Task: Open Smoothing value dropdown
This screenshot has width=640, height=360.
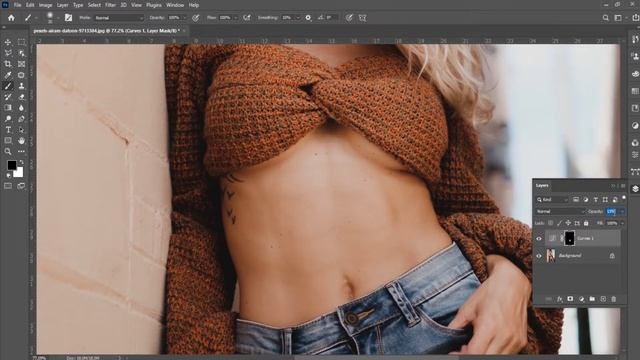Action: click(298, 18)
